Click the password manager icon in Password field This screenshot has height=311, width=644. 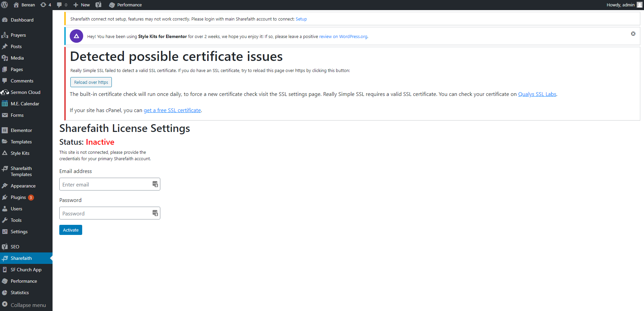pyautogui.click(x=155, y=213)
